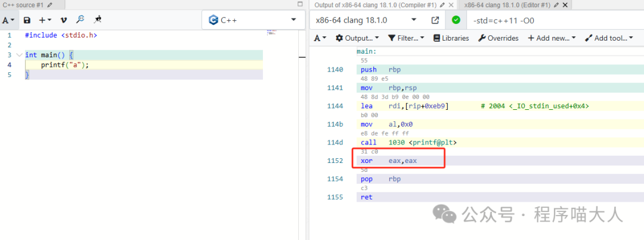
Task: Save the source code with the floppy disk icon
Action: (27, 20)
